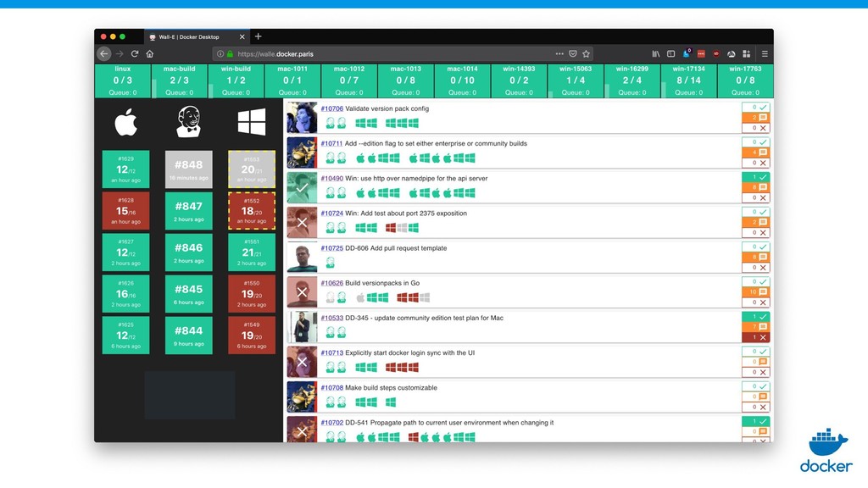Click green approvals badge on the #10490 row
Image resolution: width=868 pixels, height=488 pixels.
tap(755, 177)
